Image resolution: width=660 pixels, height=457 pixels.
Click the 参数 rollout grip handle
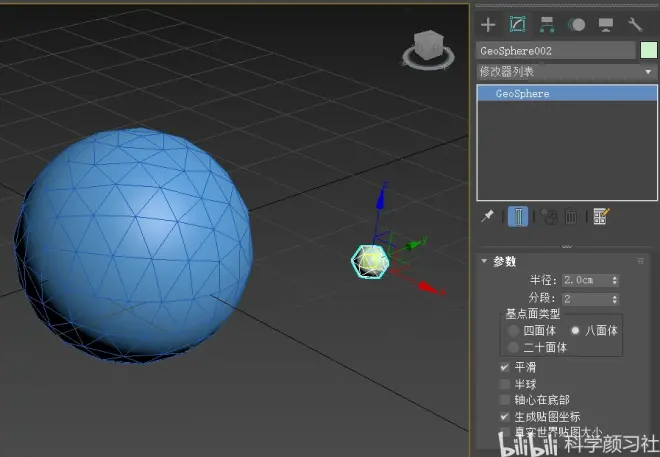(x=641, y=261)
